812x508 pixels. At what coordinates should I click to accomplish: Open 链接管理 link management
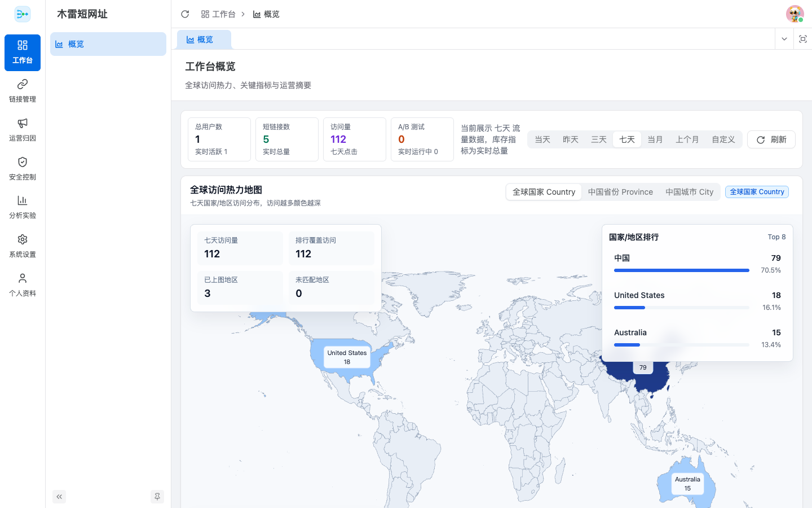point(23,91)
